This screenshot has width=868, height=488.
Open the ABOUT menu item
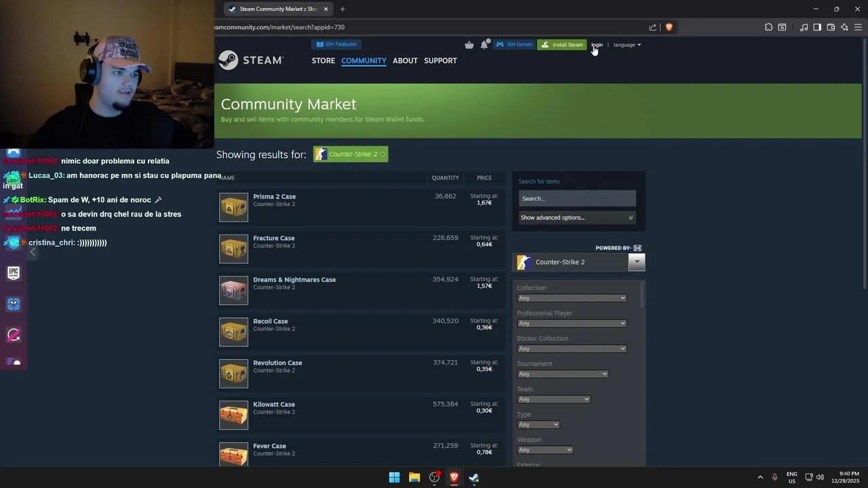coord(405,60)
